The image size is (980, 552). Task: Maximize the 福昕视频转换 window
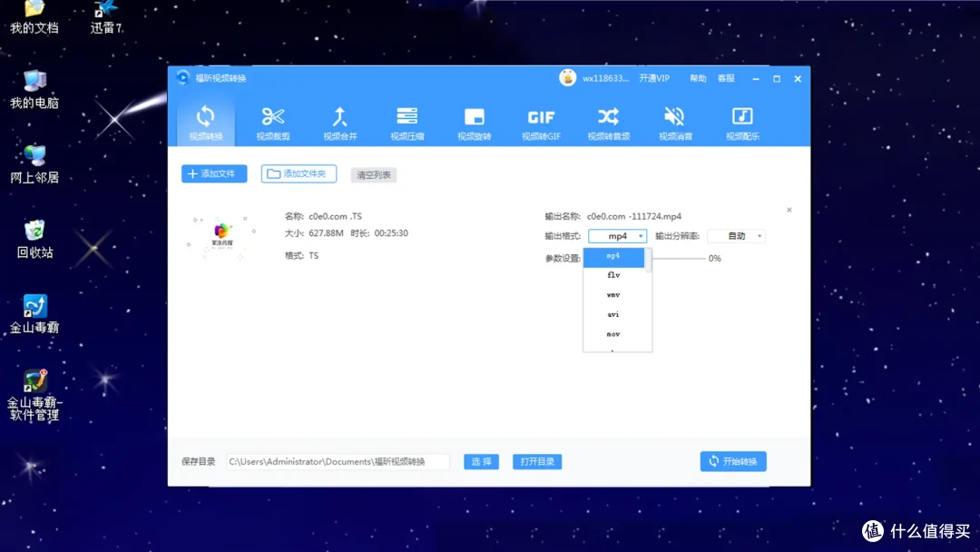click(x=777, y=79)
